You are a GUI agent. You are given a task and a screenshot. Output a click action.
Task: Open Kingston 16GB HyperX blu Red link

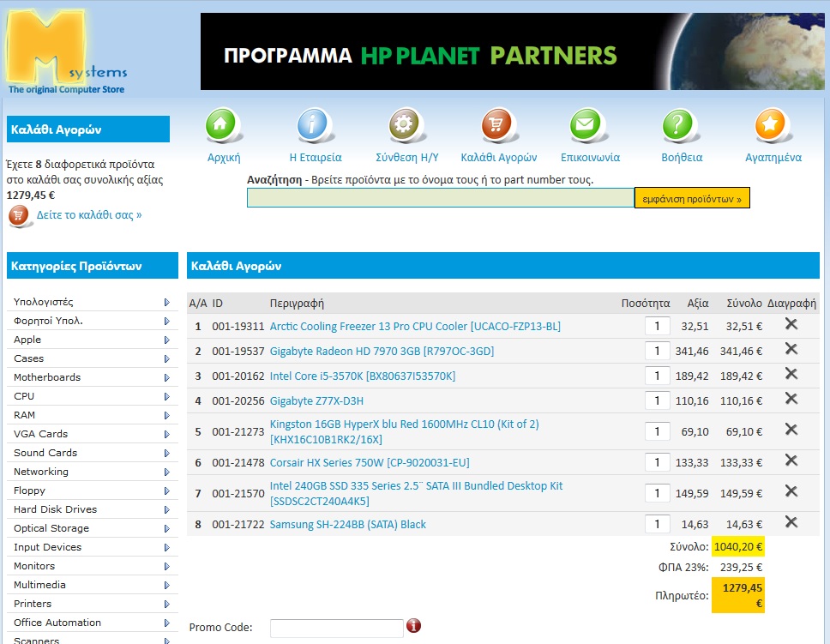point(405,431)
